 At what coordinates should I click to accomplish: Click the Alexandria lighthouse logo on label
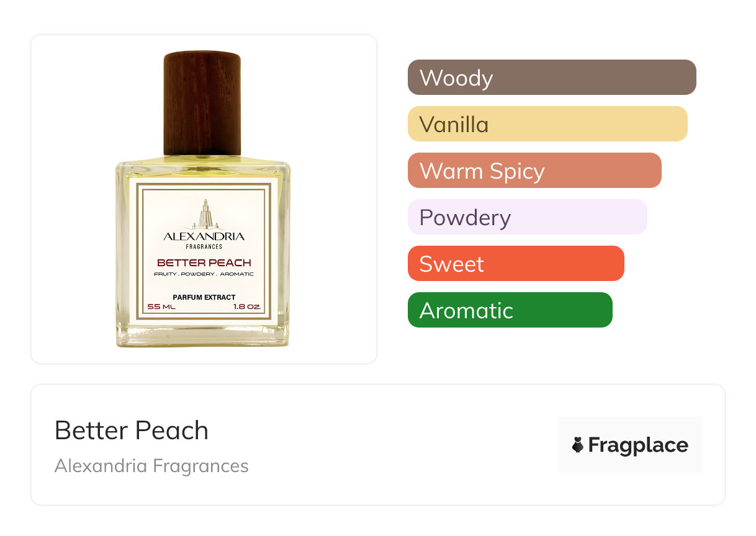pos(204,215)
